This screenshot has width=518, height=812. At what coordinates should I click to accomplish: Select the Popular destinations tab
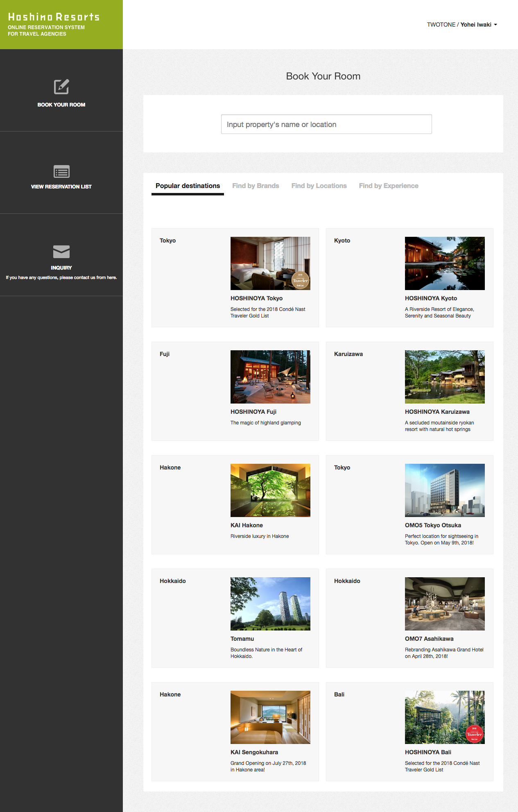188,186
